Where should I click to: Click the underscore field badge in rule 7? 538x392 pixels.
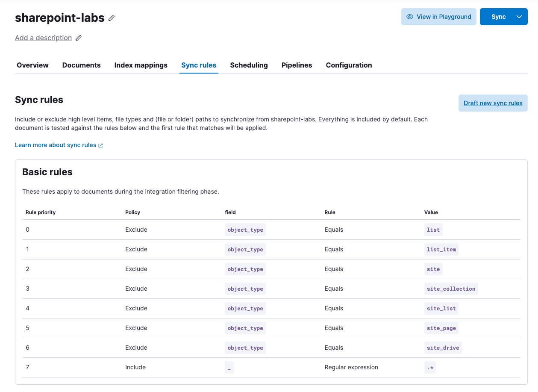coord(229,368)
